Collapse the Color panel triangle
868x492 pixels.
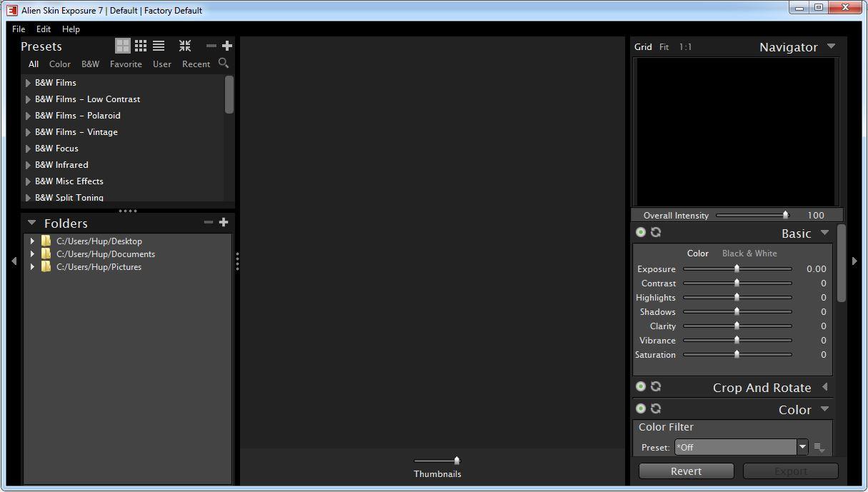coord(824,409)
